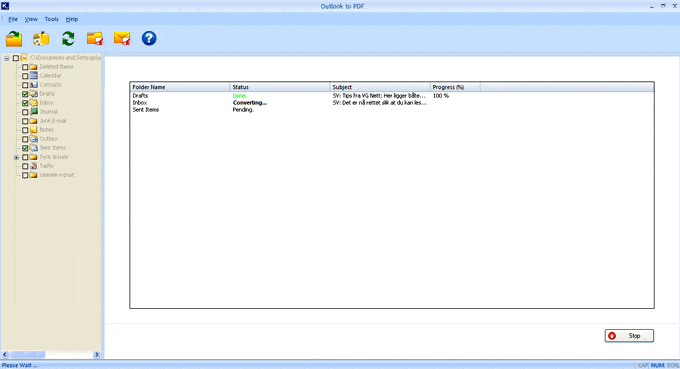The height and width of the screenshot is (369, 680).
Task: Click the green Done status text
Action: pyautogui.click(x=240, y=95)
